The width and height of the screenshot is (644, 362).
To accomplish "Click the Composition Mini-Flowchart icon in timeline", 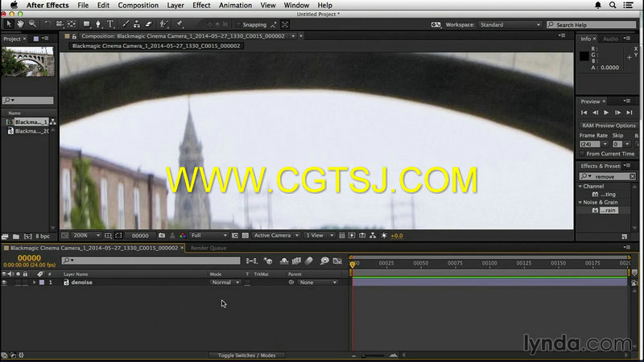I will pyautogui.click(x=251, y=261).
